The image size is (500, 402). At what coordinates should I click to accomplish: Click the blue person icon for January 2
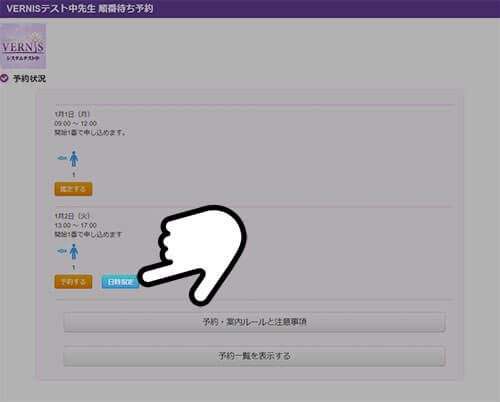click(74, 252)
